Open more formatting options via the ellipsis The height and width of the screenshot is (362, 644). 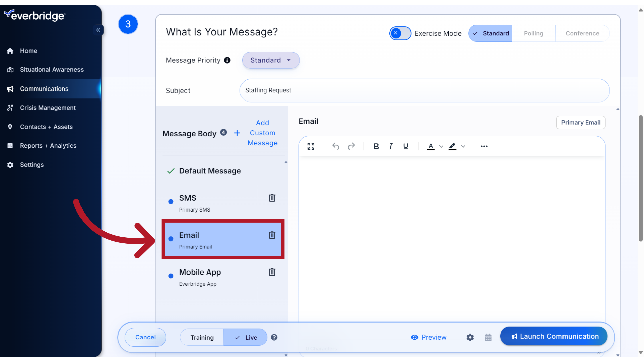484,146
